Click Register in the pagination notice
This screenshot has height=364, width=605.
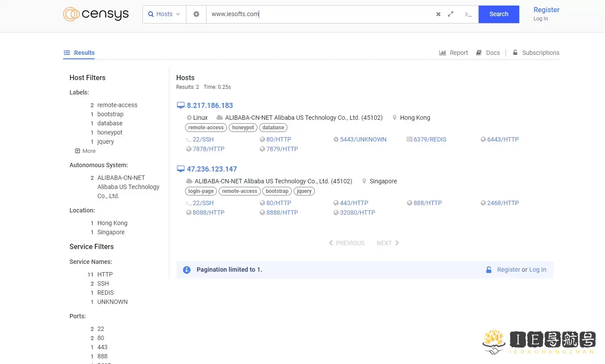click(509, 270)
